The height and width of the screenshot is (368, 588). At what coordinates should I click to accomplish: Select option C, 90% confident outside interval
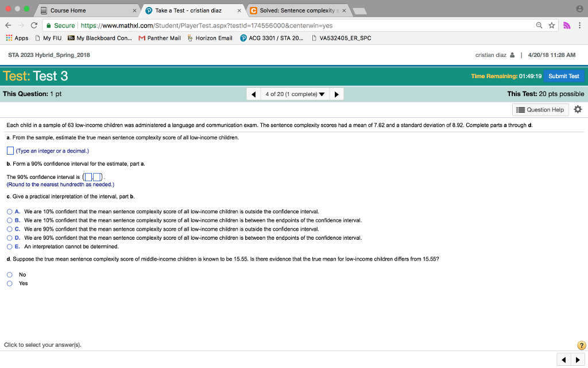point(9,229)
